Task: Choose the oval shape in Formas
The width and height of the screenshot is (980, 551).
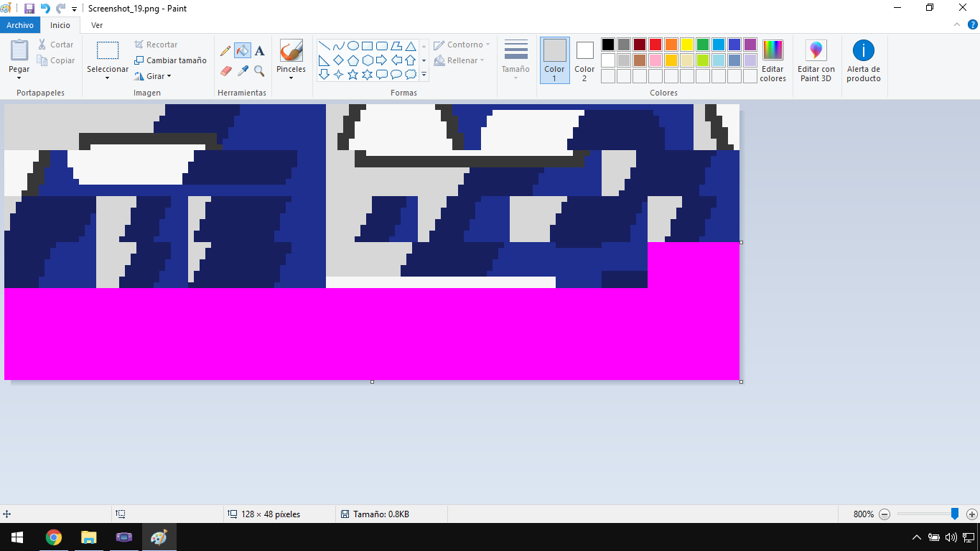Action: point(353,45)
